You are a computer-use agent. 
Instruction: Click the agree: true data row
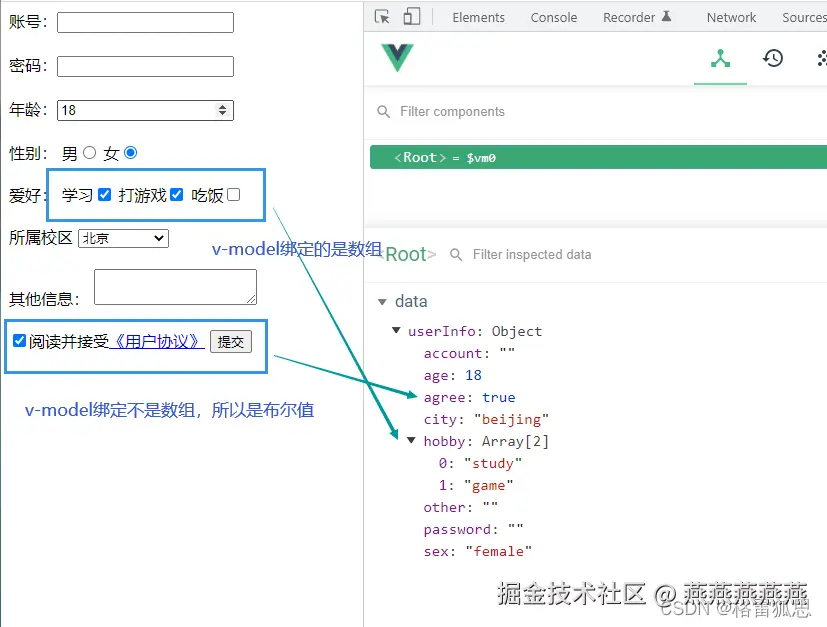point(469,397)
